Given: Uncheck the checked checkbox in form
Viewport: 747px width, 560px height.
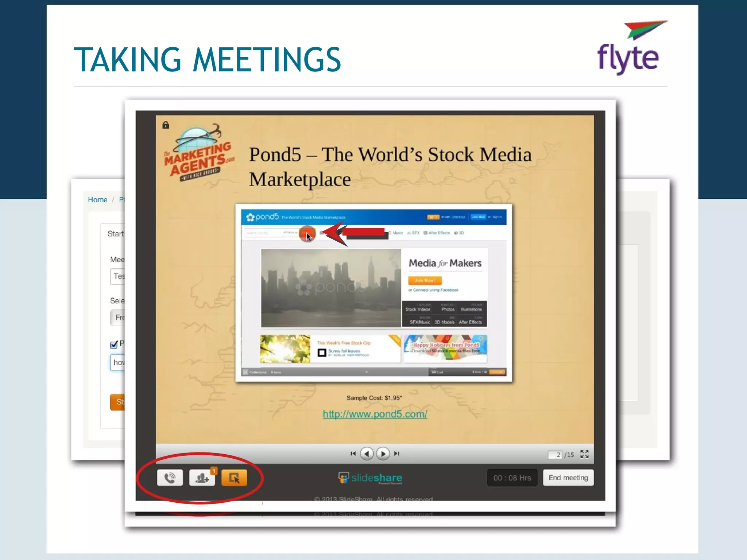Looking at the screenshot, I should [114, 345].
